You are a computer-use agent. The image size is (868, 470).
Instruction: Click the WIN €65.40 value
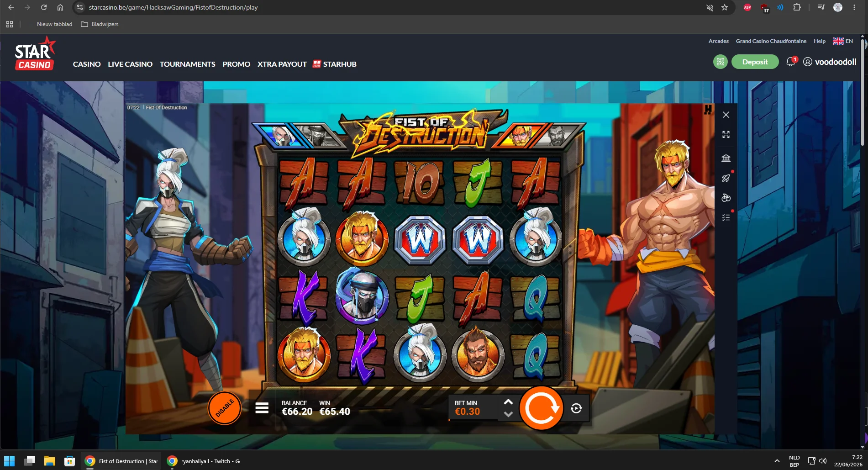click(x=335, y=411)
